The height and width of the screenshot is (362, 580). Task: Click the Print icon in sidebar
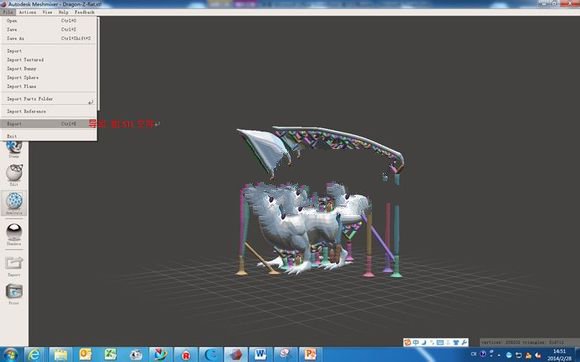click(x=14, y=294)
